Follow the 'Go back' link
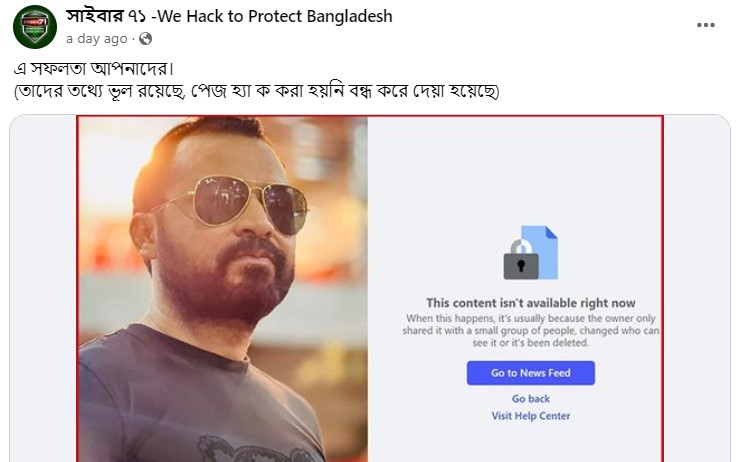The image size is (740, 462). (x=530, y=399)
